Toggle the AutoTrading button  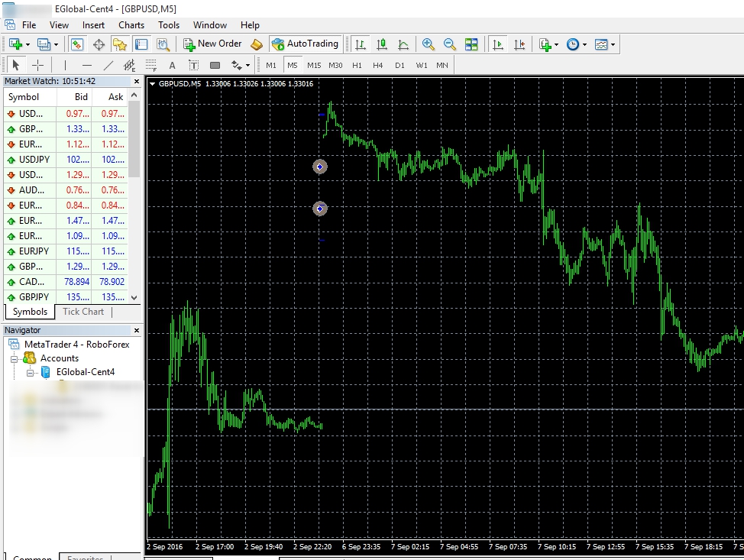pos(305,44)
